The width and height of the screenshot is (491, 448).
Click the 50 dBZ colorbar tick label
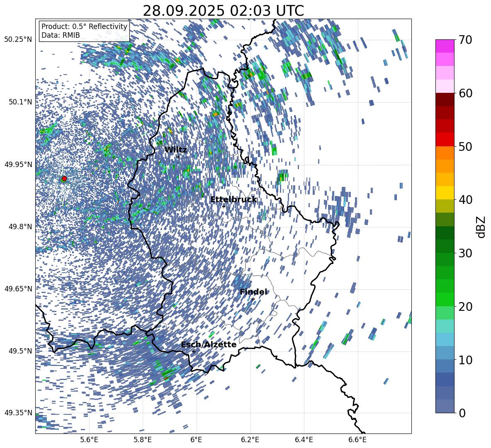pos(467,146)
